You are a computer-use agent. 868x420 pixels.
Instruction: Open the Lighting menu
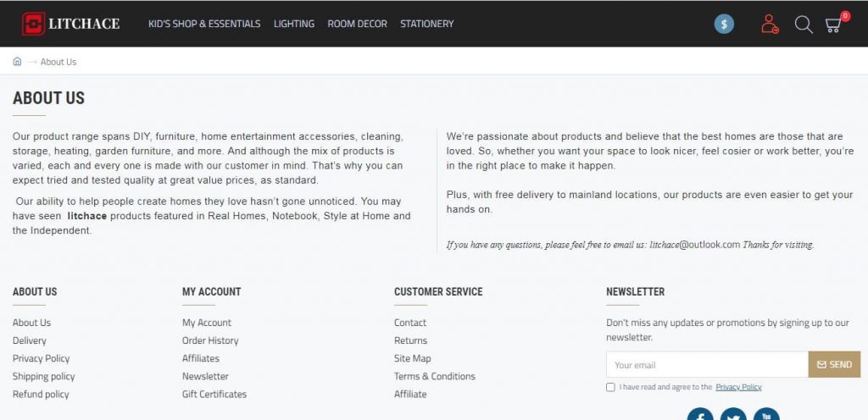294,24
